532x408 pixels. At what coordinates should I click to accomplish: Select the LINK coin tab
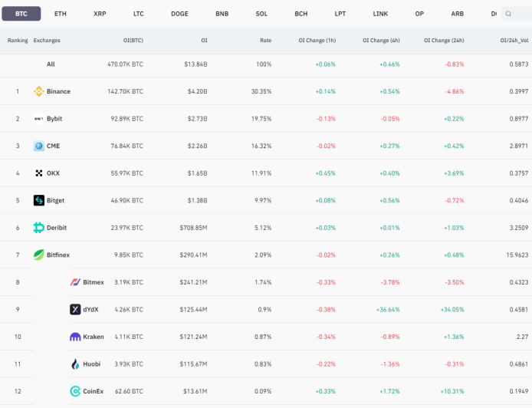(x=380, y=14)
